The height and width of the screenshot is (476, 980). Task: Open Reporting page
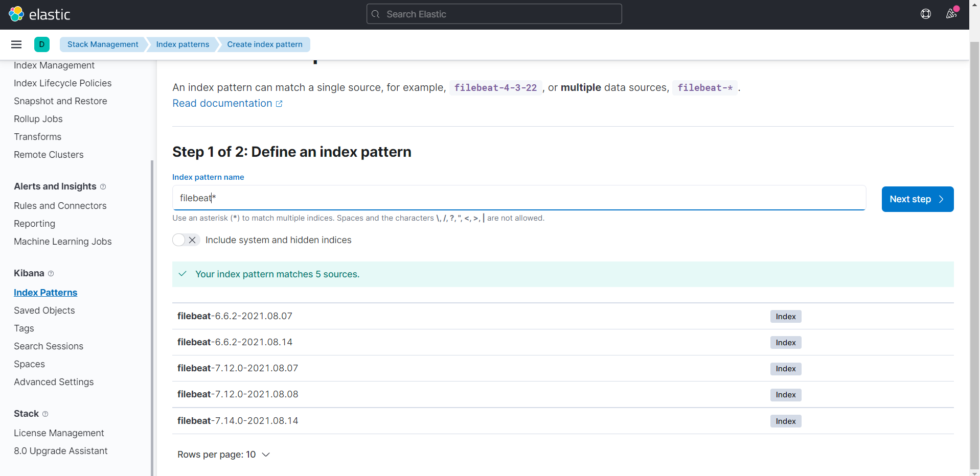(x=35, y=224)
